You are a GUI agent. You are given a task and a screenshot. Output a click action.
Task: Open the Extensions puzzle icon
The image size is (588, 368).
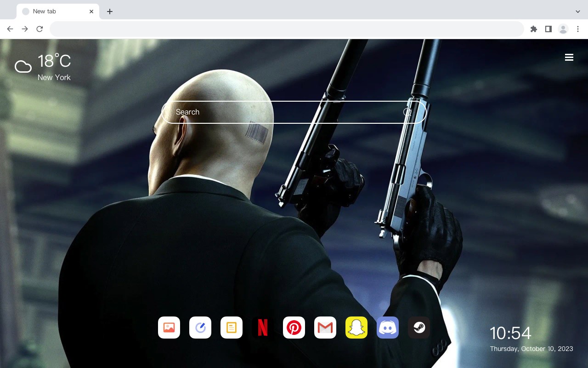coord(533,29)
